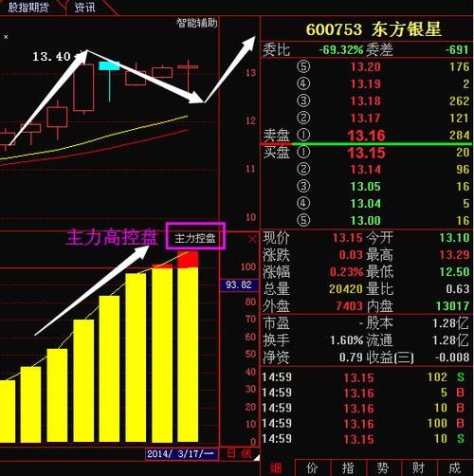Click the 收益(三) value -0.008
The height and width of the screenshot is (476, 474).
point(452,357)
